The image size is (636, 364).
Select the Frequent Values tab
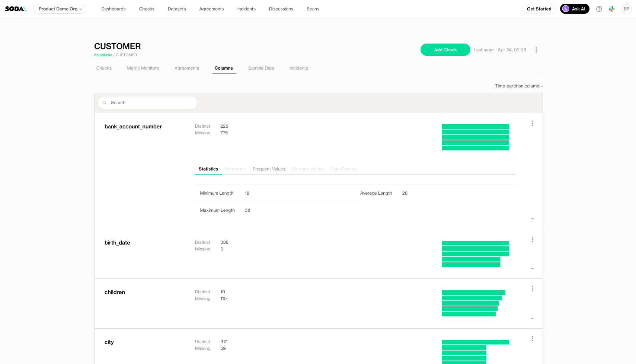269,169
